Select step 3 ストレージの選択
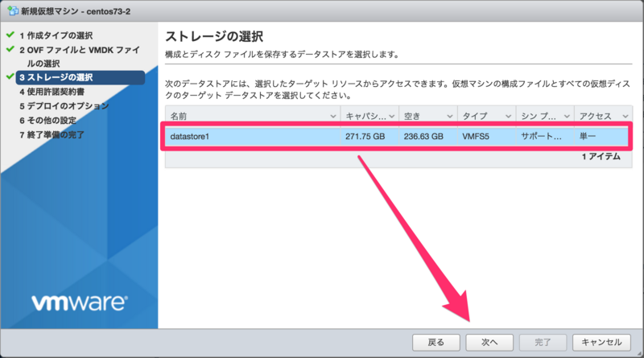This screenshot has height=358, width=644. 80,77
